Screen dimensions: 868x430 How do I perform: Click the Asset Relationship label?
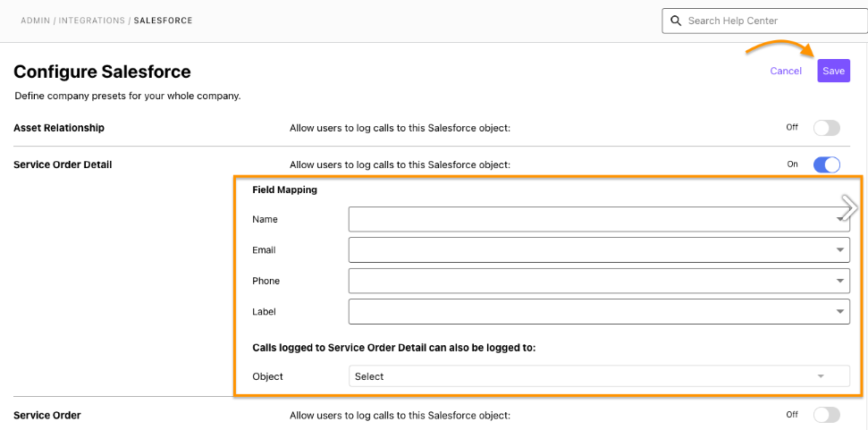[59, 128]
